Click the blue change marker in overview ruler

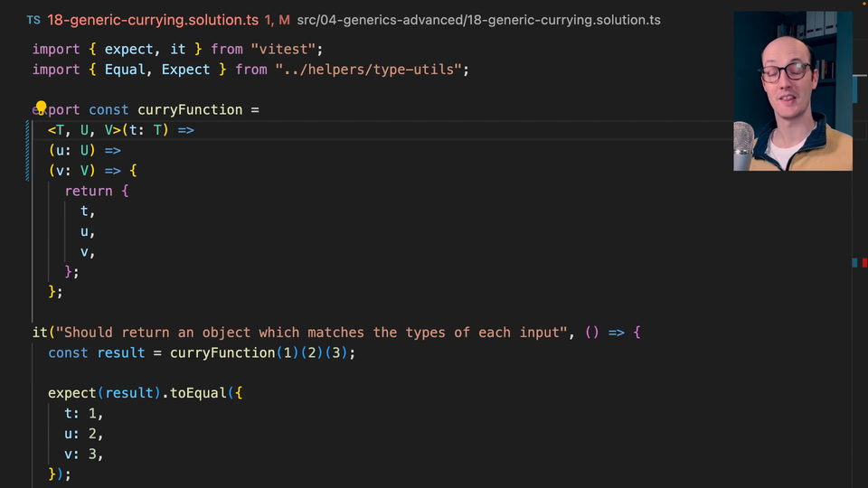click(854, 262)
